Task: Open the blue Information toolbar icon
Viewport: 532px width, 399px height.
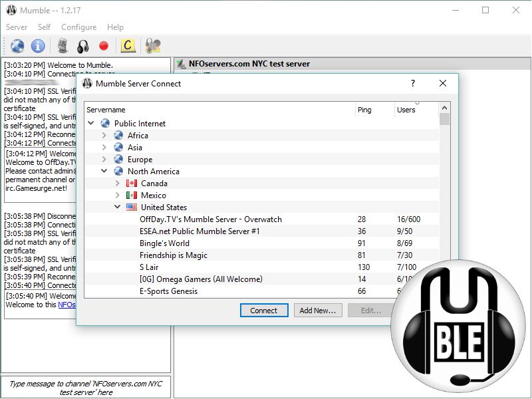Action: point(38,46)
